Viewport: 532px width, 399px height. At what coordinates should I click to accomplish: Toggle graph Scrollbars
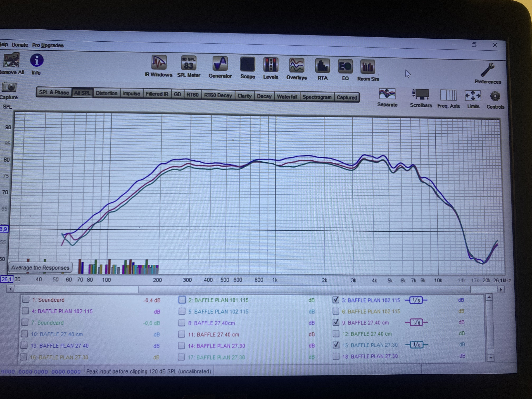coord(421,98)
